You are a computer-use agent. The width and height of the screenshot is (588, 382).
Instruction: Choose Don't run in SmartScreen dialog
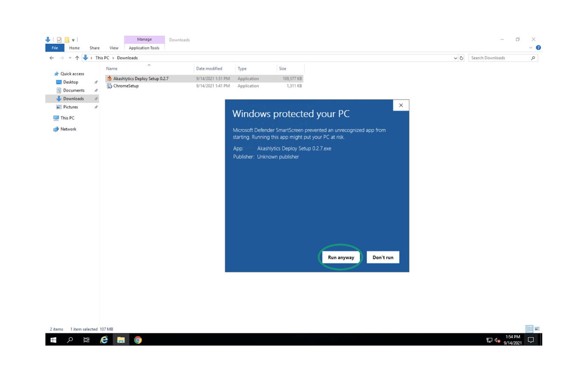click(x=383, y=257)
